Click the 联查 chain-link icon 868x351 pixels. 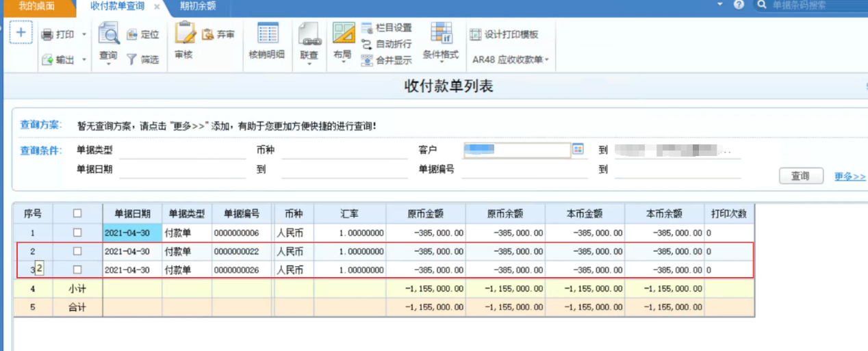309,32
